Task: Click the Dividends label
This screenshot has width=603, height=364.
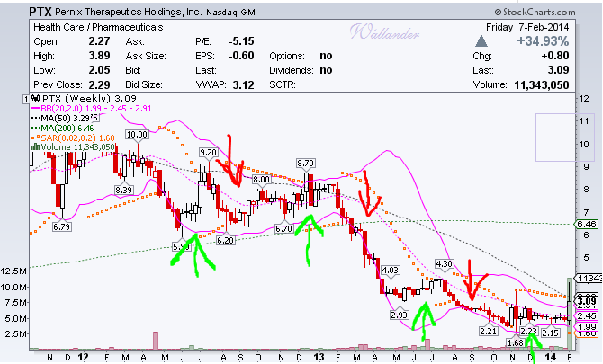Action: [x=292, y=70]
